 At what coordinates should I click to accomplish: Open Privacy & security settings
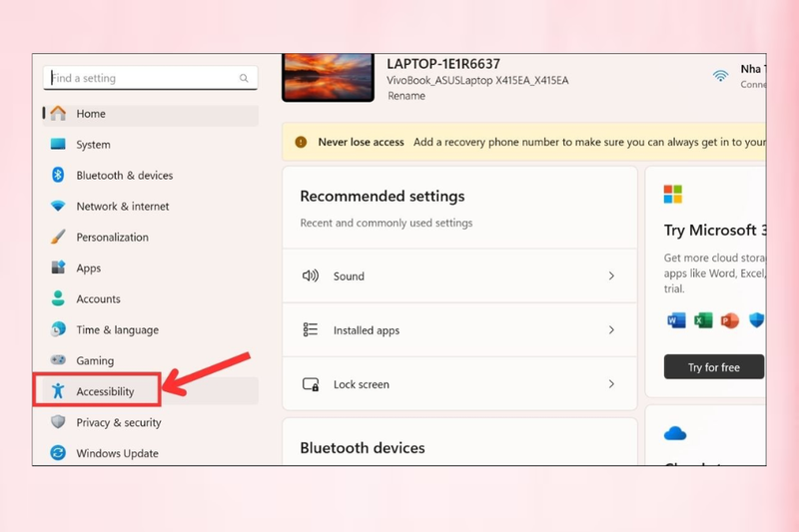pyautogui.click(x=151, y=422)
